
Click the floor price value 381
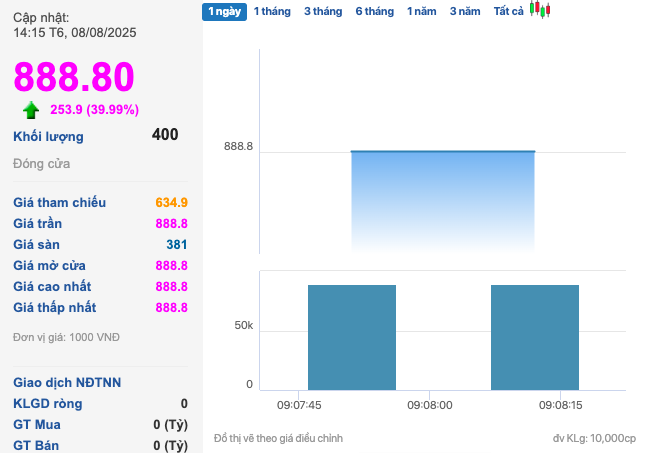click(x=176, y=245)
